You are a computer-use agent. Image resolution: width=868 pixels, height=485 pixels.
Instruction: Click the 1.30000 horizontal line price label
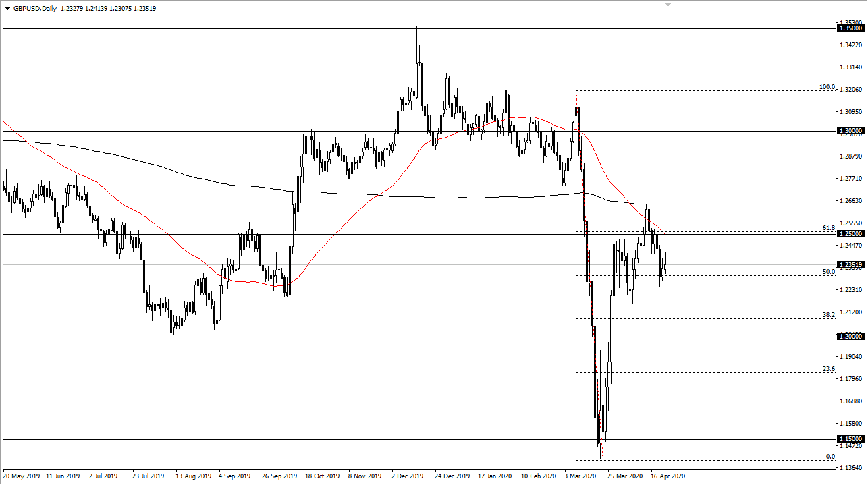pos(850,131)
